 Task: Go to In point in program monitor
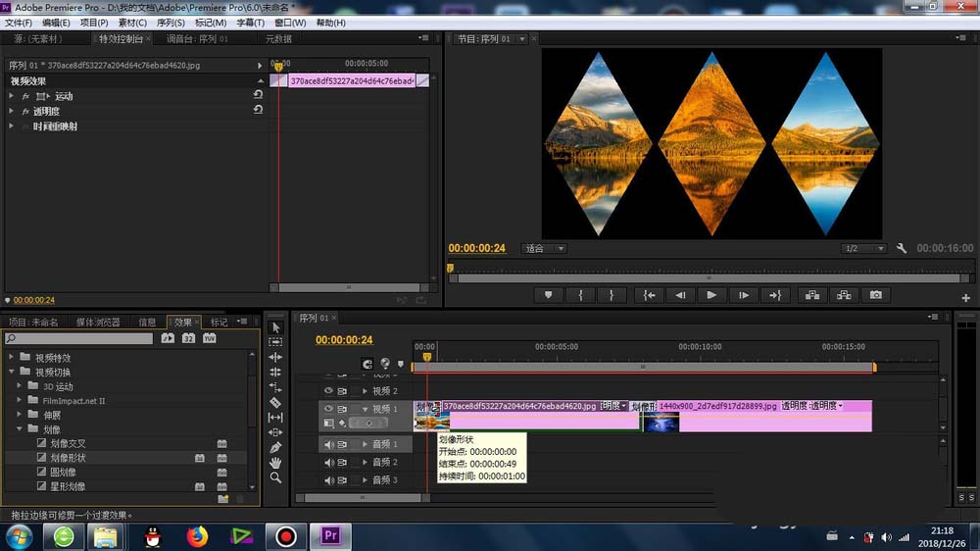(x=649, y=295)
